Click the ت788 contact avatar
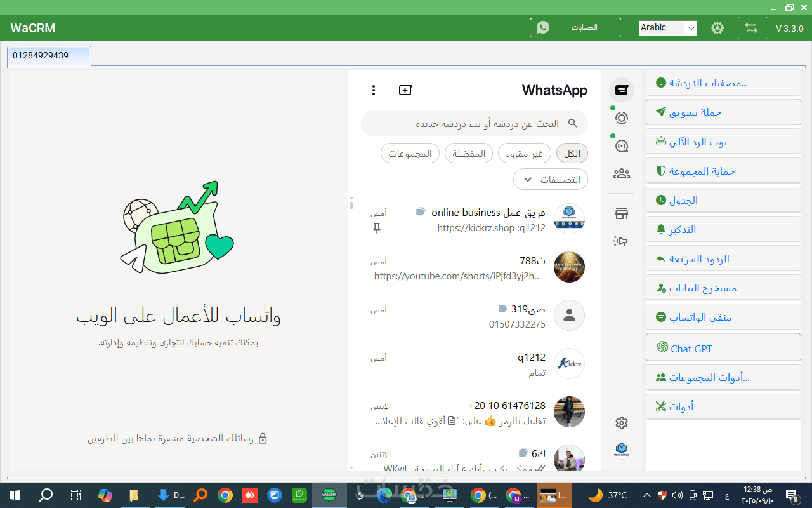The height and width of the screenshot is (508, 812). click(x=569, y=267)
